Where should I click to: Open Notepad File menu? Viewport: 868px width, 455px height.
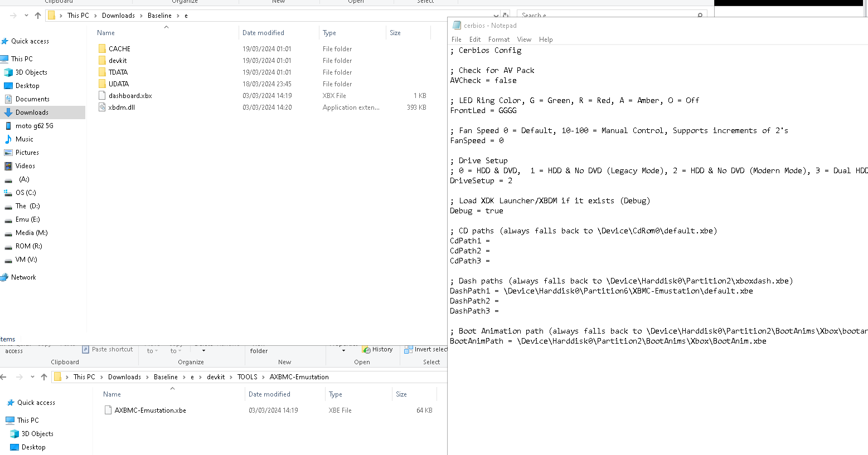(x=457, y=40)
